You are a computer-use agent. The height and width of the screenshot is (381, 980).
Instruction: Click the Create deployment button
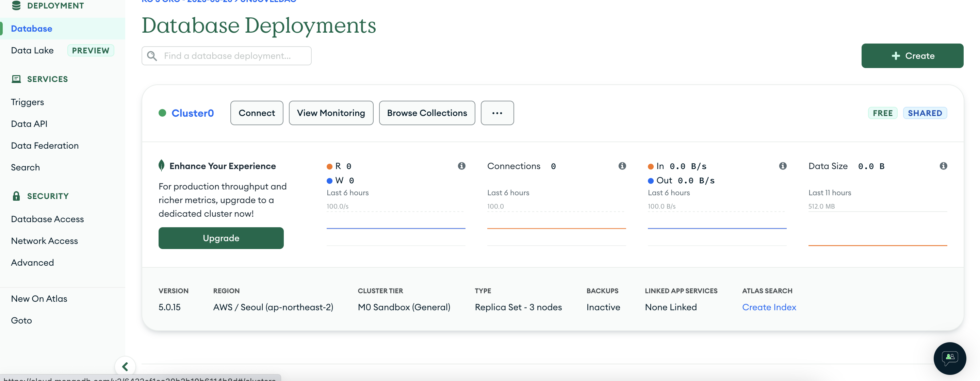click(x=912, y=56)
